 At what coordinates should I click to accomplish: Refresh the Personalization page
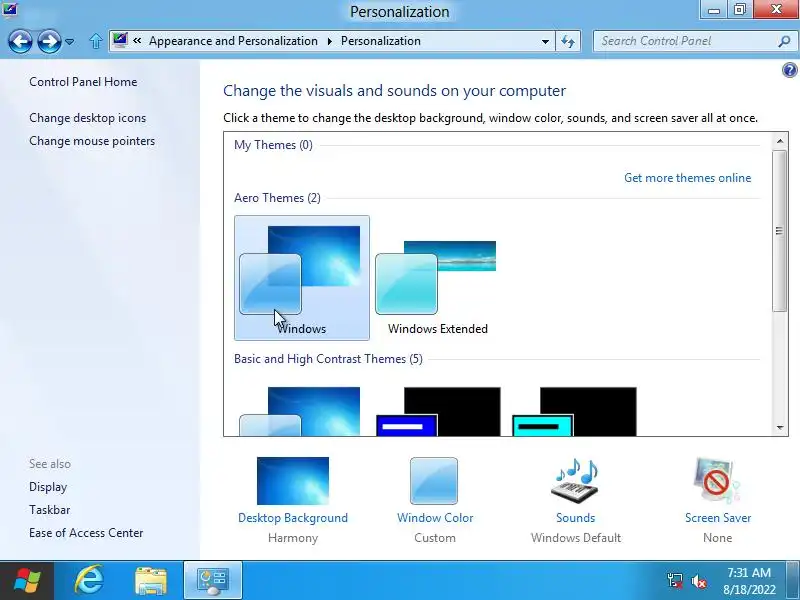pos(568,41)
